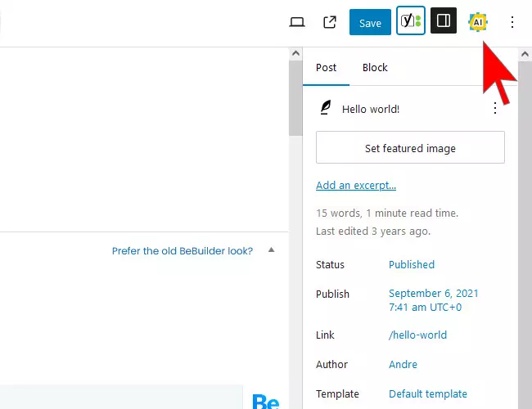The height and width of the screenshot is (409, 532).
Task: Click the desktop preview device icon
Action: [x=297, y=22]
